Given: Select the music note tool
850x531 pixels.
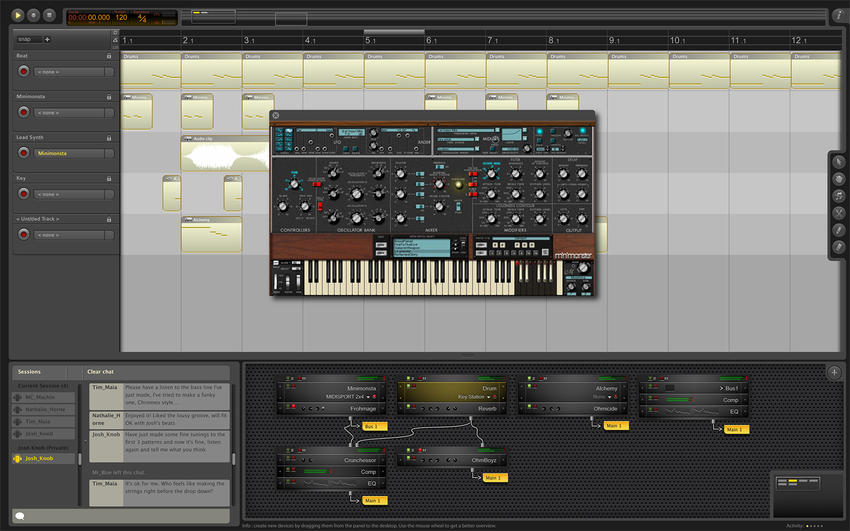Looking at the screenshot, I should click(x=839, y=196).
